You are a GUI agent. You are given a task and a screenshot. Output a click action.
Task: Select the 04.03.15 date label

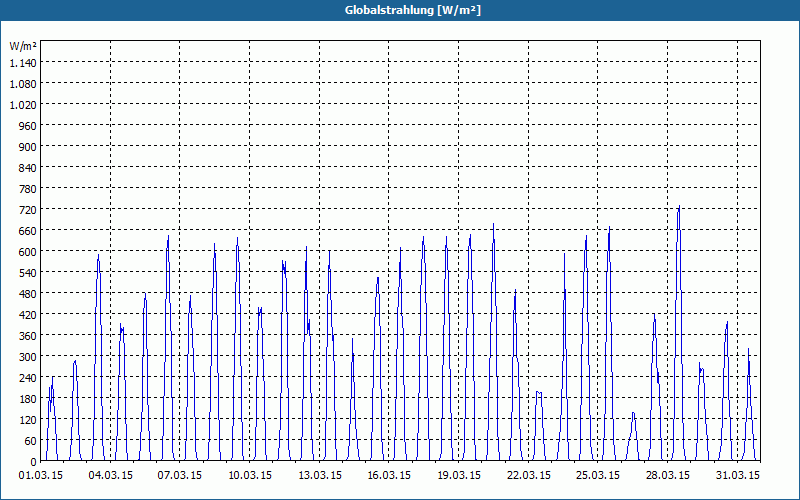[111, 476]
